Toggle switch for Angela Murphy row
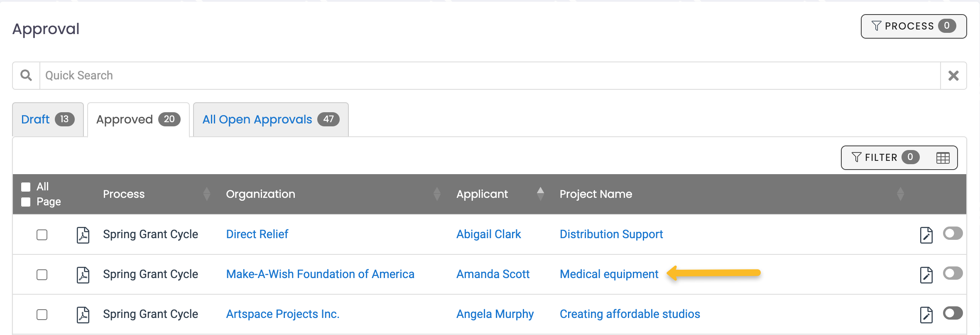980x335 pixels. pyautogui.click(x=953, y=313)
